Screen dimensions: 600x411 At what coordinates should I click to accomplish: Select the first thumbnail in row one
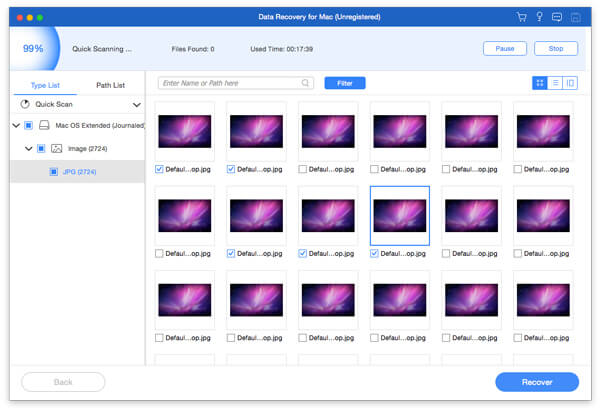184,131
